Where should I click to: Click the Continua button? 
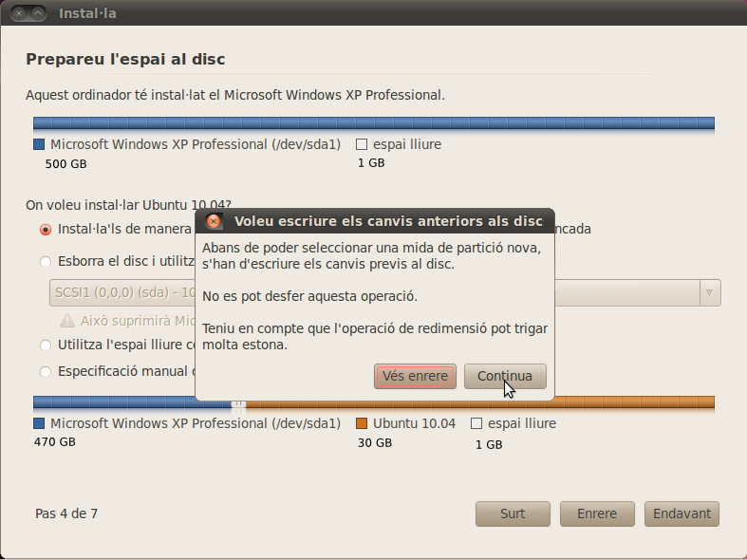click(x=505, y=376)
